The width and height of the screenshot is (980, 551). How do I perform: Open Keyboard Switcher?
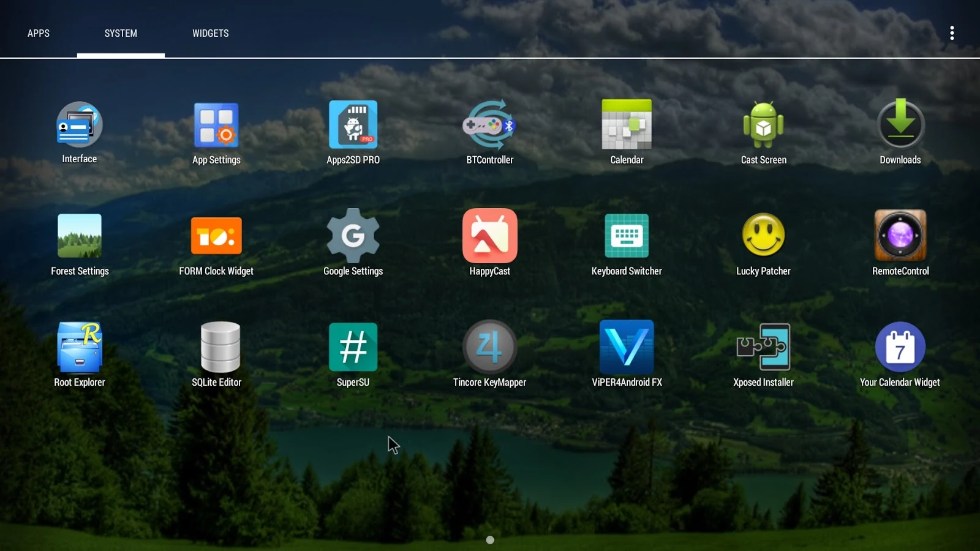[627, 236]
